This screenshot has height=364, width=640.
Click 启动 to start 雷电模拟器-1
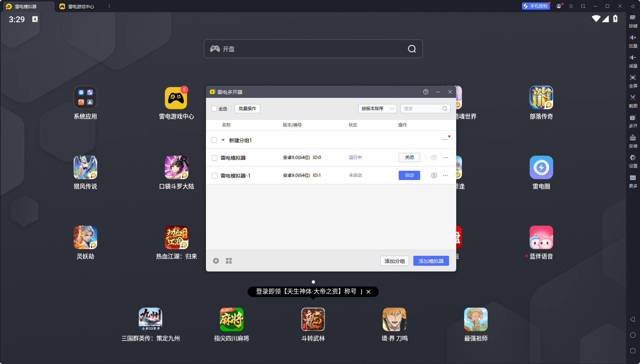tap(409, 175)
